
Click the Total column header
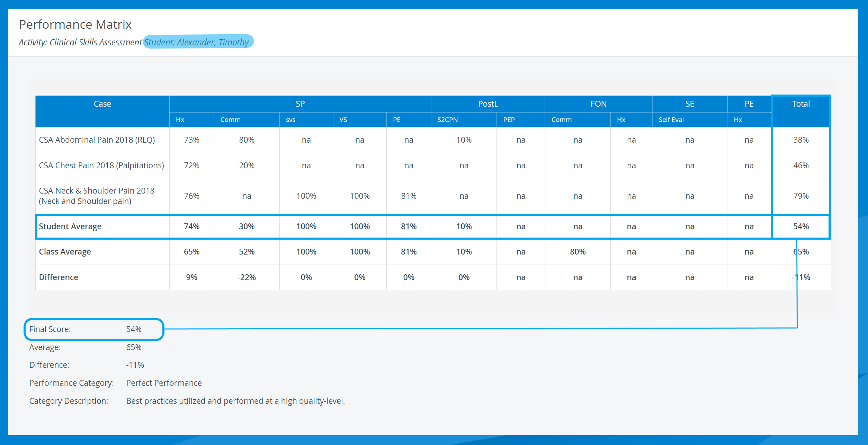point(801,104)
